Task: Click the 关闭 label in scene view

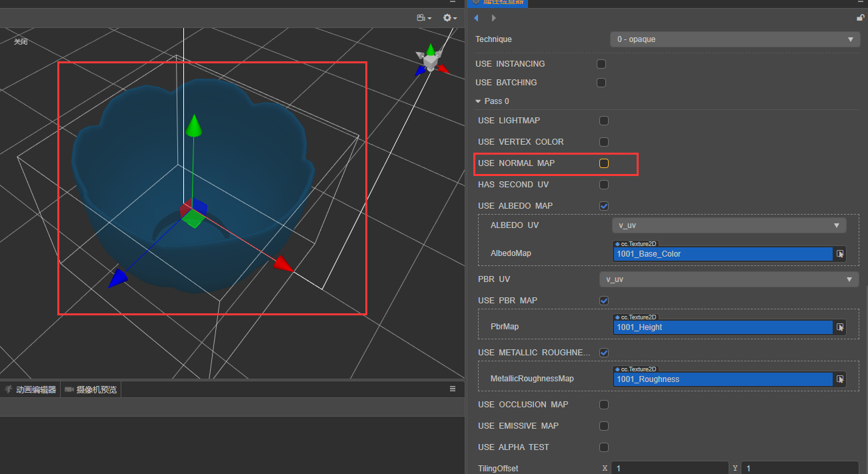Action: pos(21,42)
